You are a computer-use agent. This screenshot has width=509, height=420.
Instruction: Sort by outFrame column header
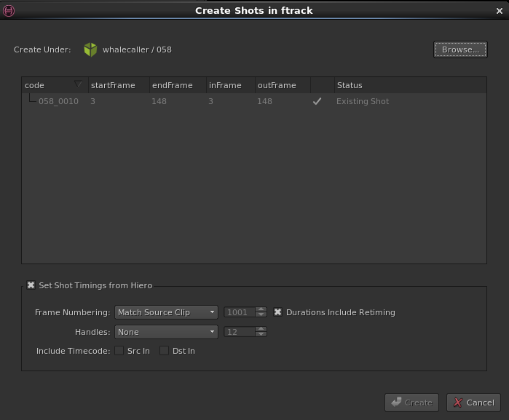[x=283, y=85]
